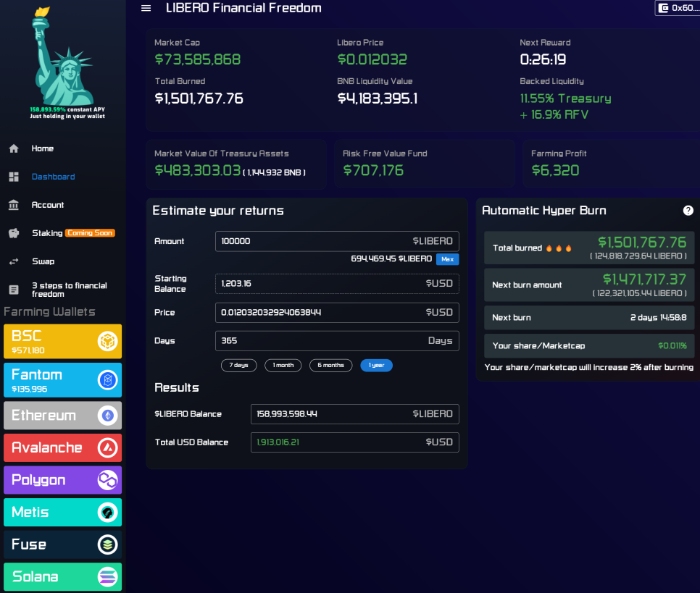Click the BSC chain logo icon
Viewport: 700px width, 593px height.
pos(107,341)
